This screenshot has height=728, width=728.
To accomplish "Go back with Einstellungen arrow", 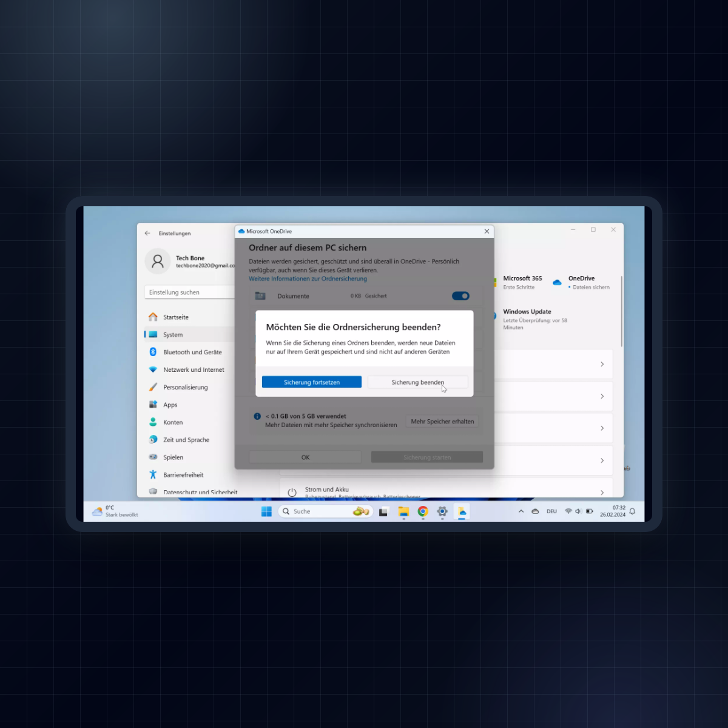I will click(147, 233).
